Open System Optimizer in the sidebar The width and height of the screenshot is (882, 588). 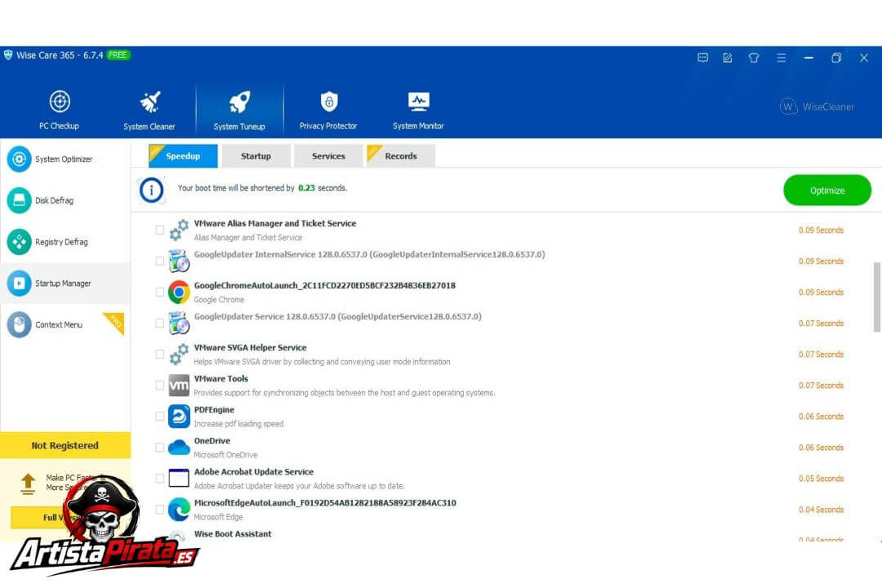tap(65, 159)
